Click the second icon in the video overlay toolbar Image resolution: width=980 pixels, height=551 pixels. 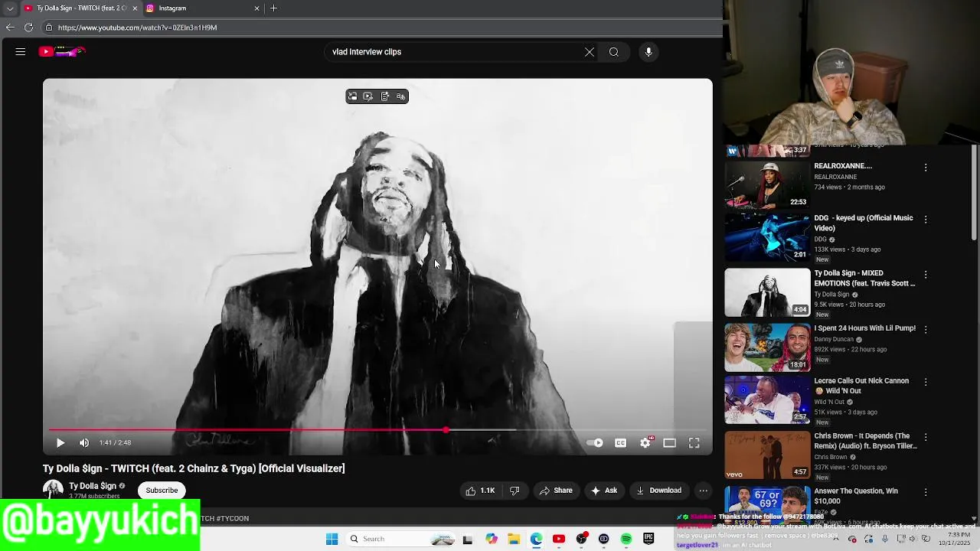point(368,96)
